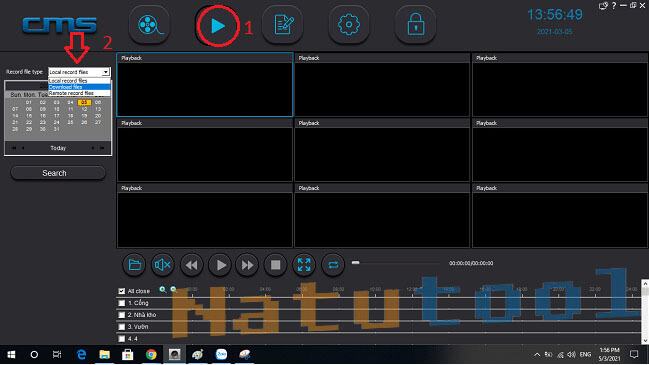
Task: Open the playback mode play icon
Action: tap(217, 26)
